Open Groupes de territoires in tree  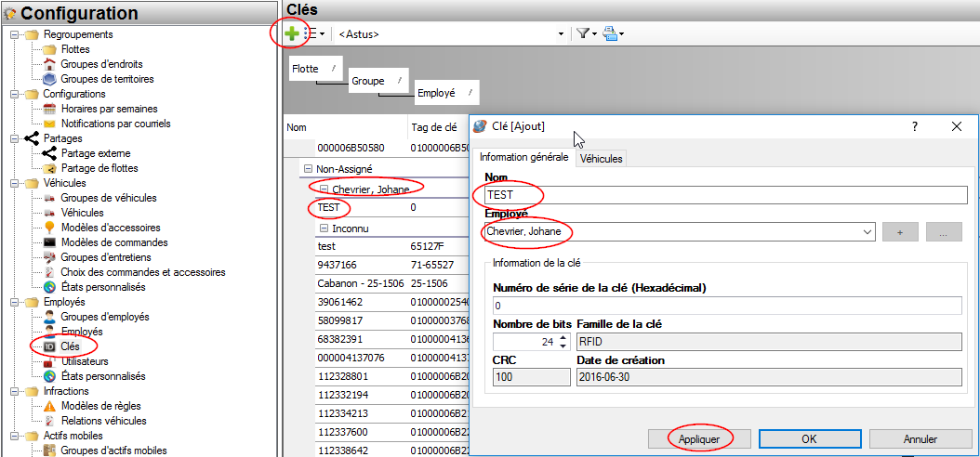point(107,79)
